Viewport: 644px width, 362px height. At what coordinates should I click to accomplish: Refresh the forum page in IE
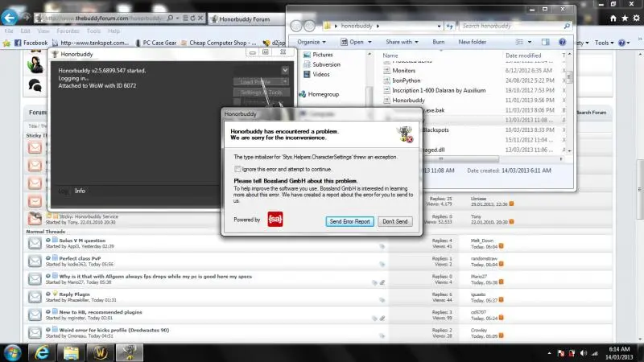(x=192, y=18)
